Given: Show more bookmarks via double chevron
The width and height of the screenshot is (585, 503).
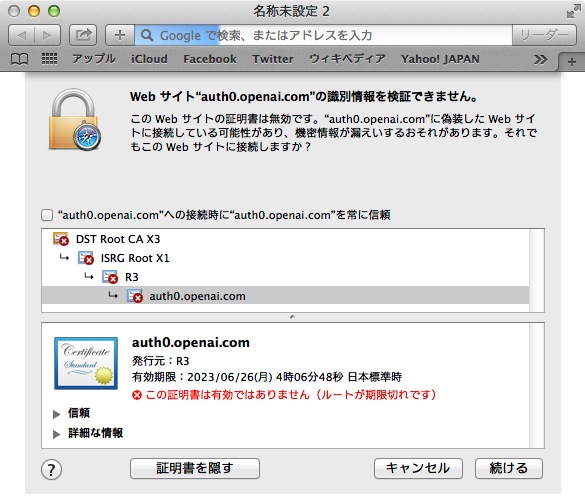Looking at the screenshot, I should coord(540,59).
